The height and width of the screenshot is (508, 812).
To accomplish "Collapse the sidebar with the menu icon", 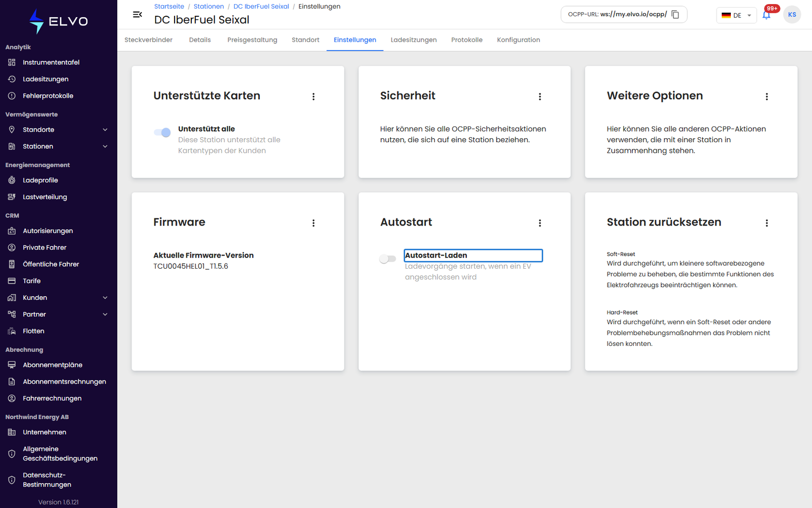I will pos(137,15).
